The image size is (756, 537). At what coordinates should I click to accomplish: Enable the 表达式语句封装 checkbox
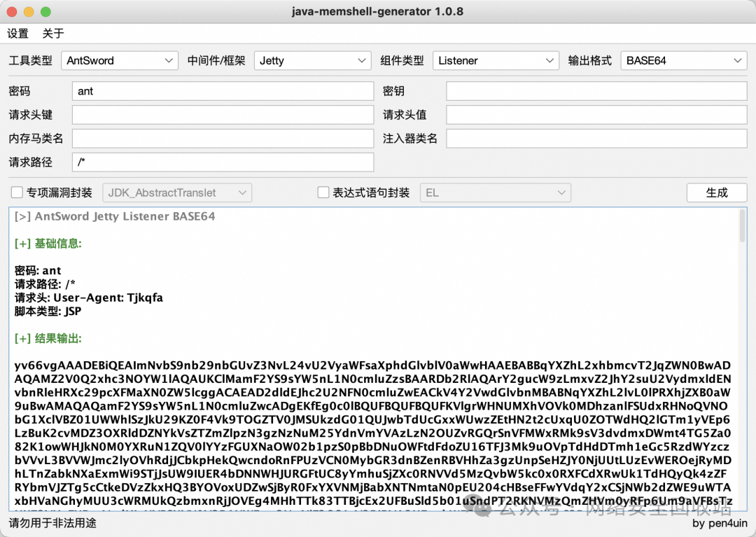tap(323, 193)
